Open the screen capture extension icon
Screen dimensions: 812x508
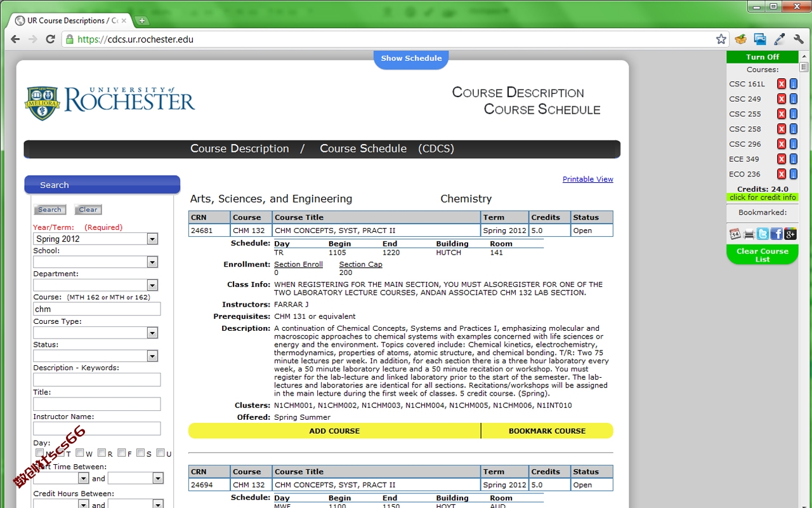pos(760,39)
